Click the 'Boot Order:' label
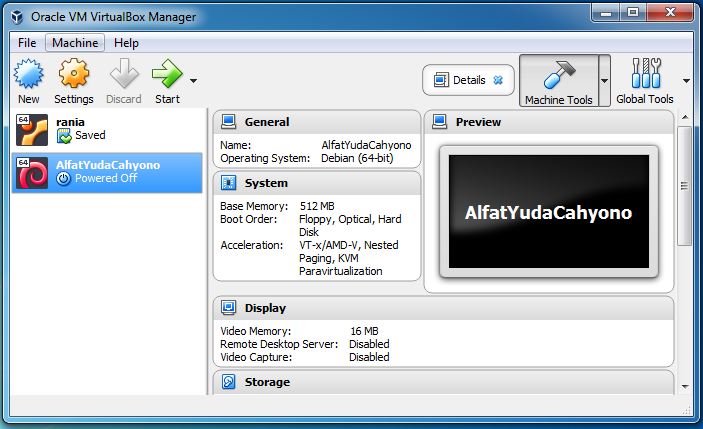The width and height of the screenshot is (703, 429). pos(248,219)
